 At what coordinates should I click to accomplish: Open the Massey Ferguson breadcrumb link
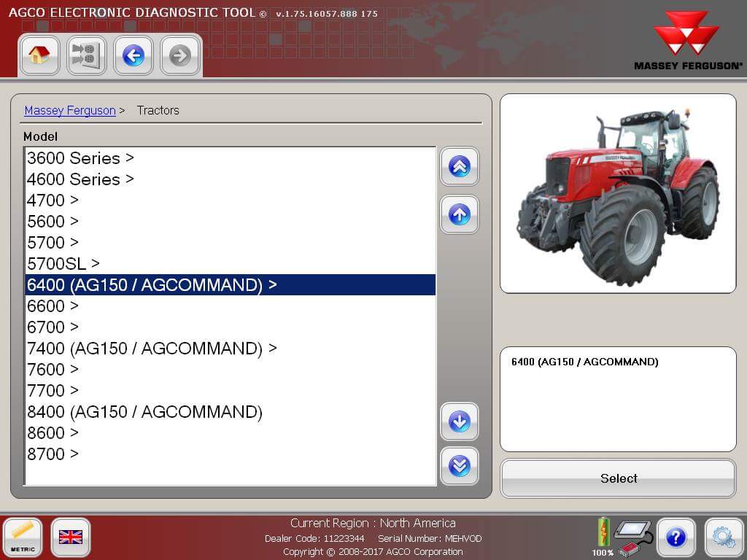70,111
